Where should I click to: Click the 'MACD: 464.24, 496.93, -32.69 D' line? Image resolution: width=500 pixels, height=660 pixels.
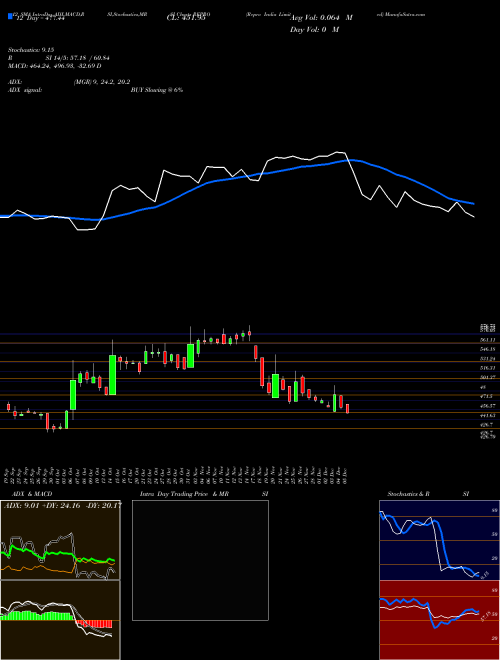(x=55, y=66)
